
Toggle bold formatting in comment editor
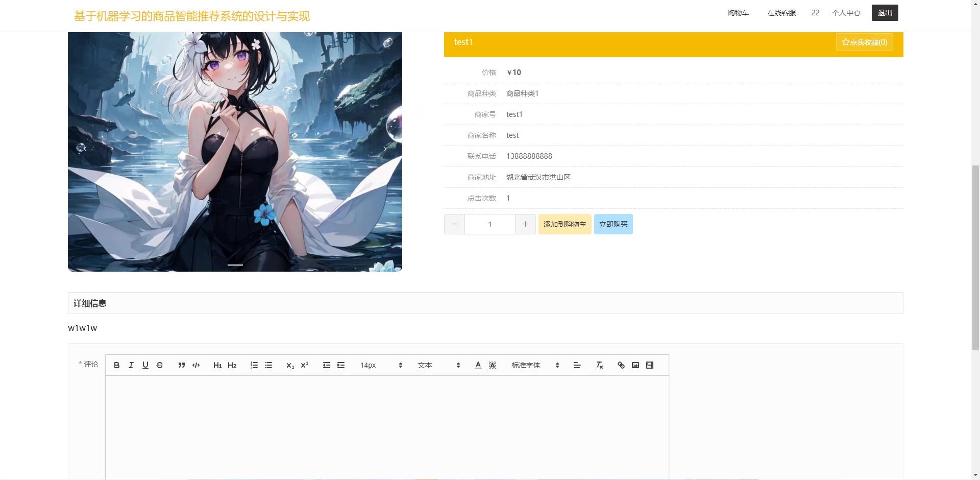coord(117,365)
